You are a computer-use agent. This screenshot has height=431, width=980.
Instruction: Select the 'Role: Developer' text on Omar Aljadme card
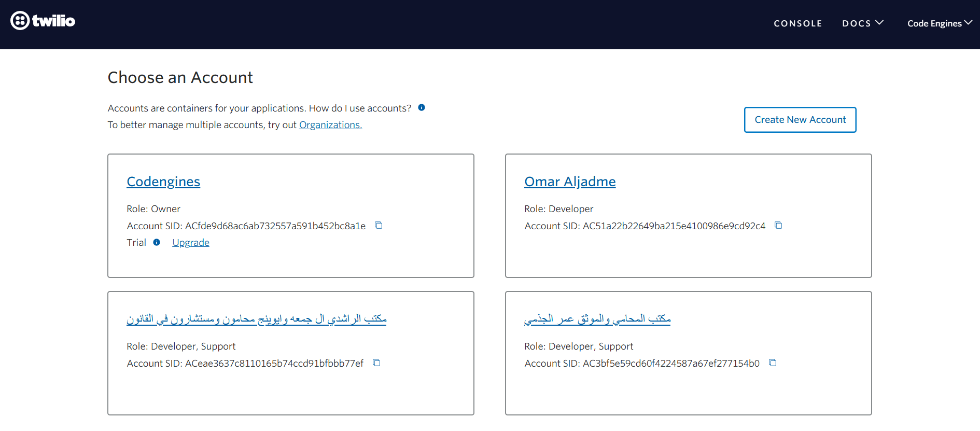[x=559, y=209]
